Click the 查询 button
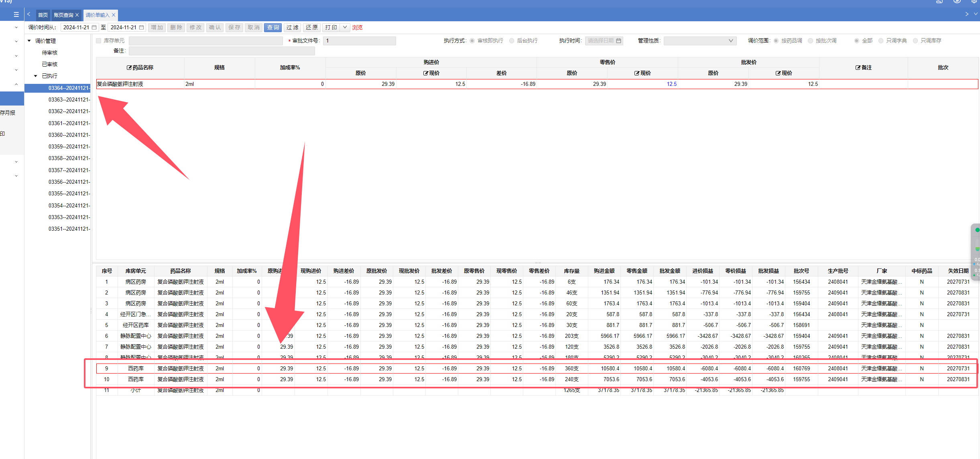Viewport: 980px width, 459px height. pyautogui.click(x=273, y=27)
